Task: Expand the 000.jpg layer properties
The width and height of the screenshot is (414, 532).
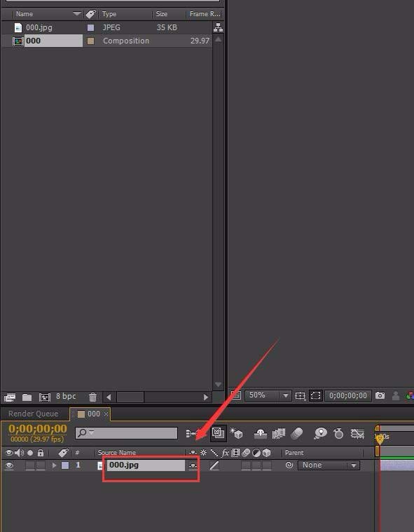Action: click(x=54, y=465)
